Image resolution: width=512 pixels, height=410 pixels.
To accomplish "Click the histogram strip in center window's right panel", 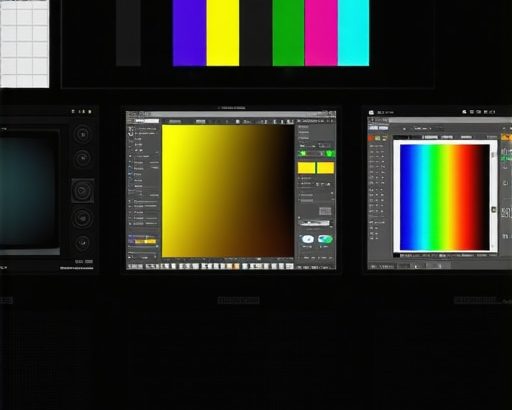I will 315,223.
